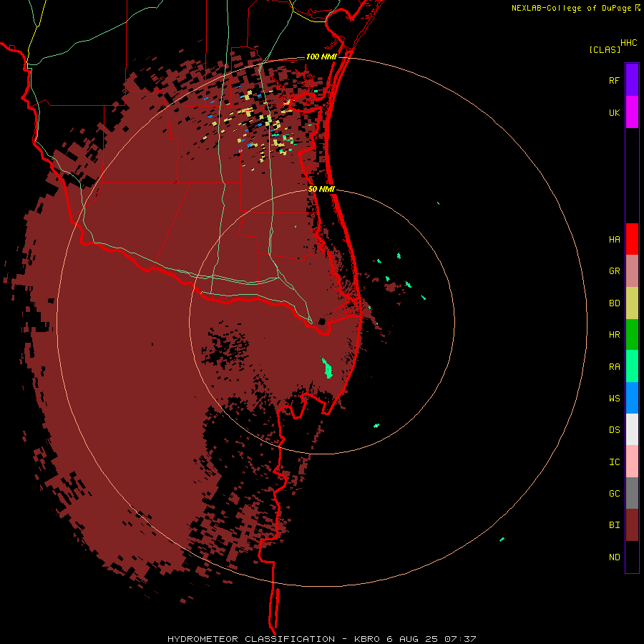
Task: Click the BI legend label
Action: point(614,525)
